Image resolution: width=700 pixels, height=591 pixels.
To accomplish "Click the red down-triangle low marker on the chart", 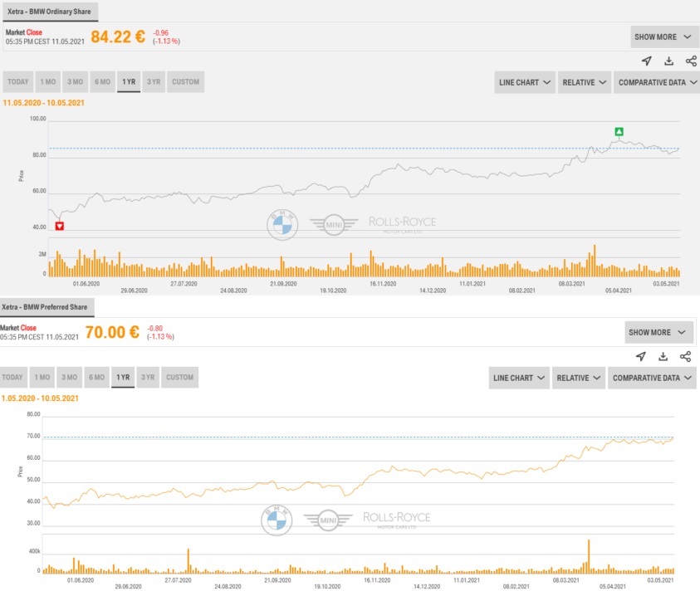I will 59,227.
